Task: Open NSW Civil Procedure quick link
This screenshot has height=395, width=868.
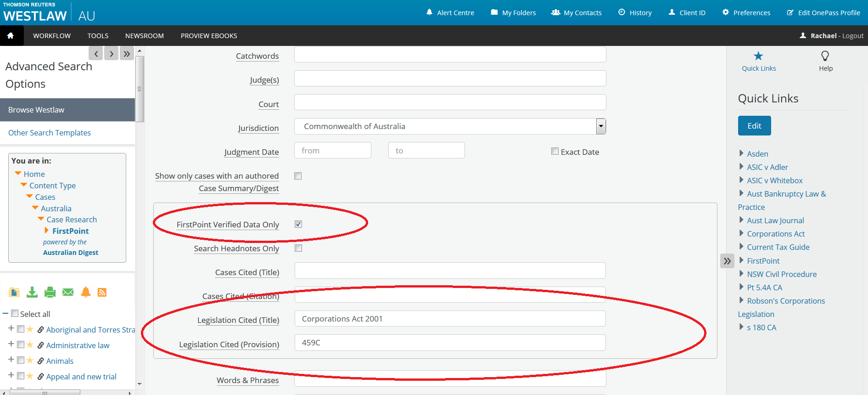Action: (x=782, y=274)
